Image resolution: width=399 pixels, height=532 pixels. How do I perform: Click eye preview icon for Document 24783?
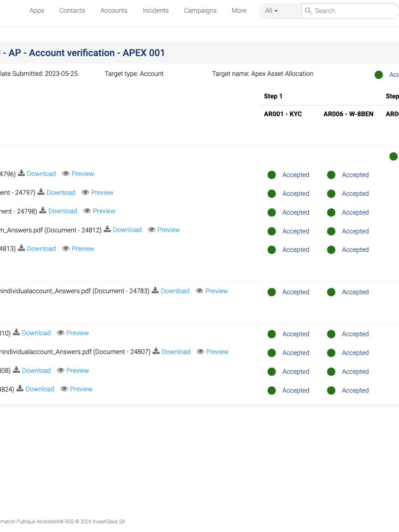(199, 291)
